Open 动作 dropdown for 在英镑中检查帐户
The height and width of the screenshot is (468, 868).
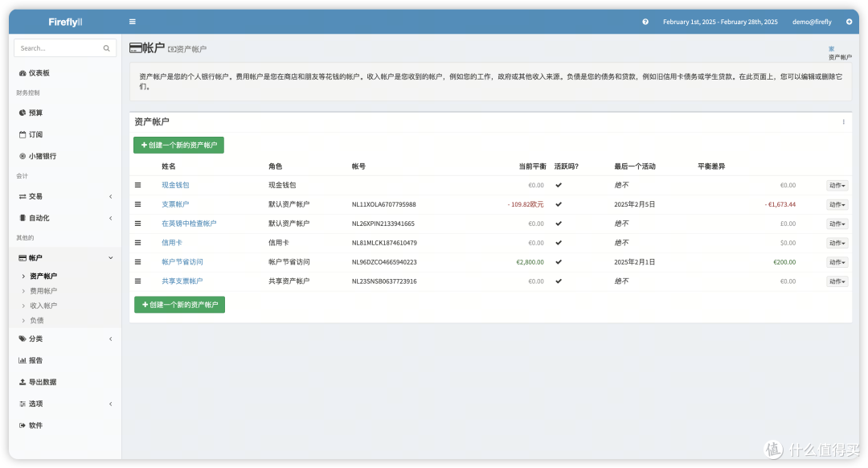pyautogui.click(x=837, y=224)
